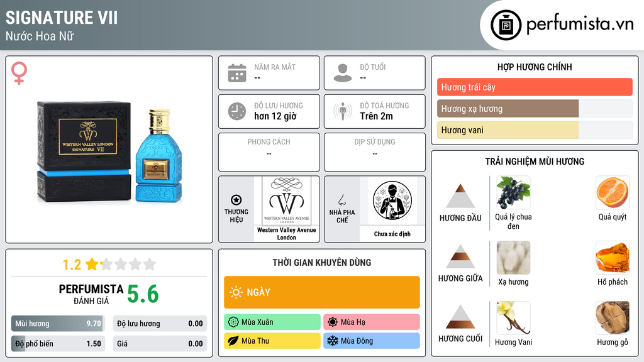
Task: Click the Hợp hương chính heading
Action: 535,67
